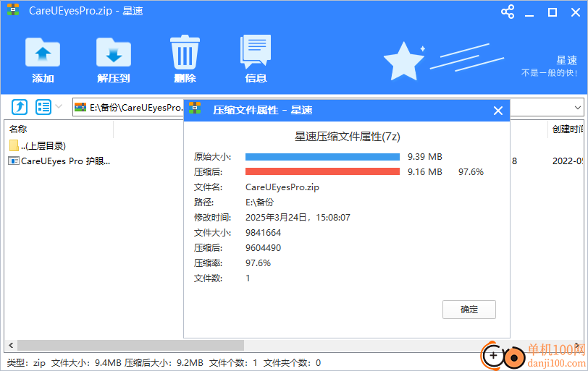Click the red 压缩后 size bar
588x371 pixels.
pyautogui.click(x=322, y=172)
